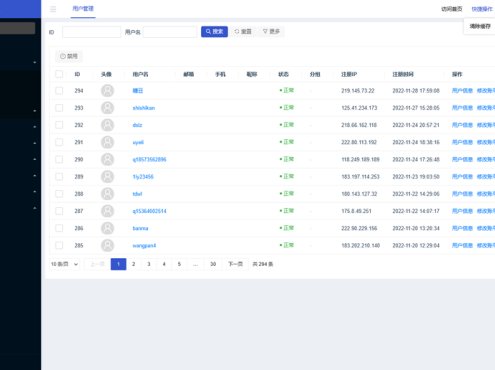Check the row for user ID 287
495x370 pixels.
click(59, 211)
